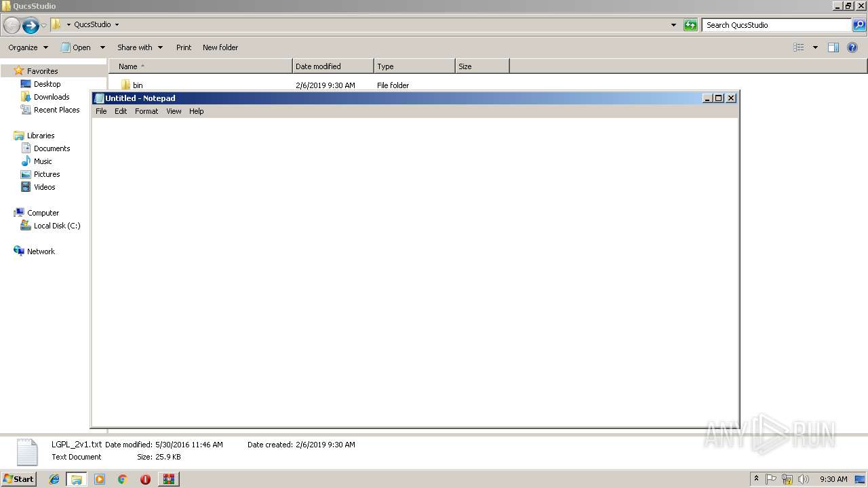Viewport: 868px width, 488px height.
Task: Open the Format menu in Notepad
Action: click(146, 111)
